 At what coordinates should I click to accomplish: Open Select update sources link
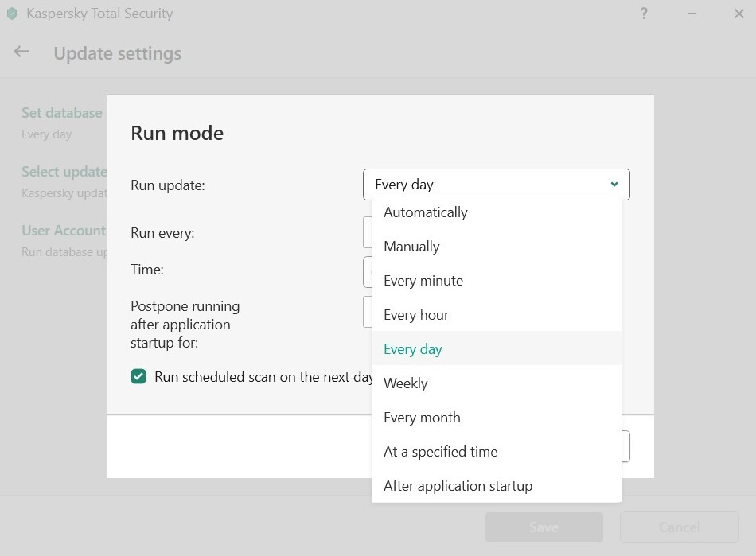coord(64,172)
